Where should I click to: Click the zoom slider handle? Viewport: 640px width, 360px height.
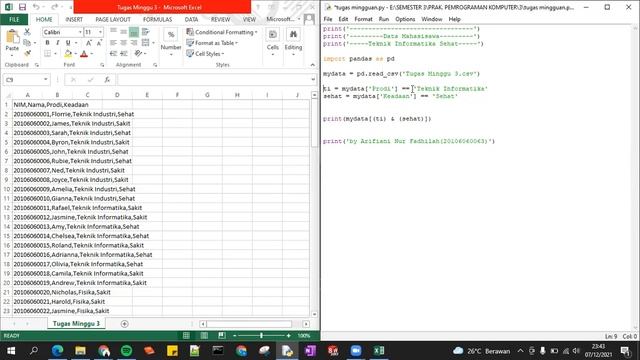(x=261, y=336)
